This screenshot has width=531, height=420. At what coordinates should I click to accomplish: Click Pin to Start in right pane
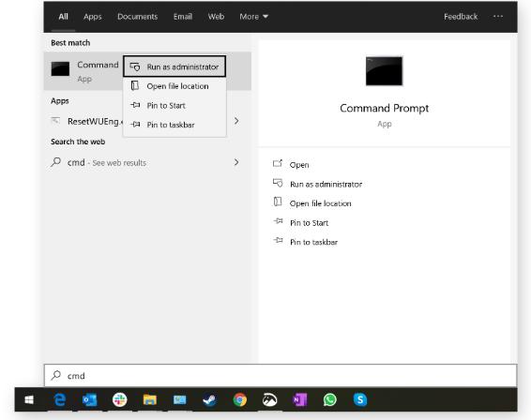[x=301, y=222]
